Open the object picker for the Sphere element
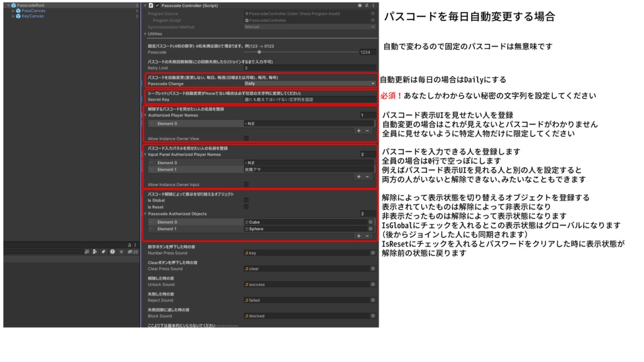Image resolution: width=644 pixels, height=362 pixels. point(370,229)
